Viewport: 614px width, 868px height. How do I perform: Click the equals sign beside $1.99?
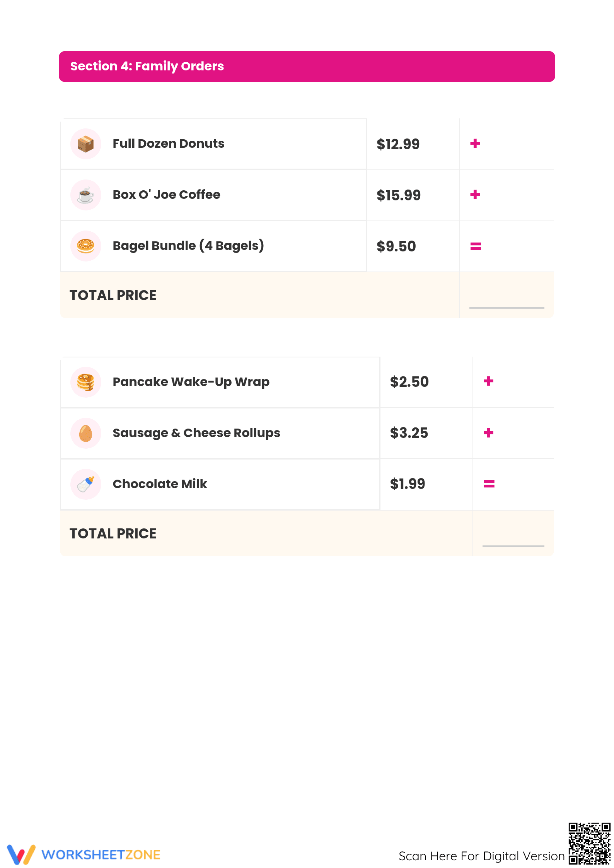point(489,484)
